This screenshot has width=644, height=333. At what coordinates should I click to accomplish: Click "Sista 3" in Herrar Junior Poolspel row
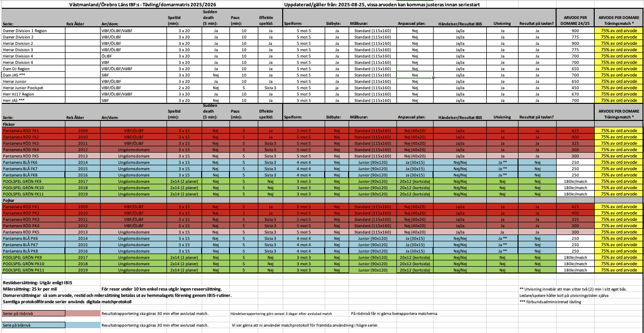[x=270, y=88]
